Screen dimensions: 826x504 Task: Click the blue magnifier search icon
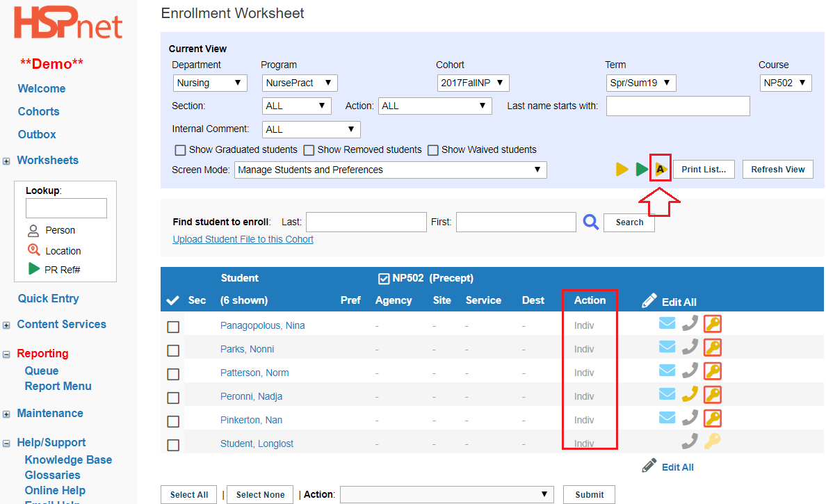tap(590, 222)
